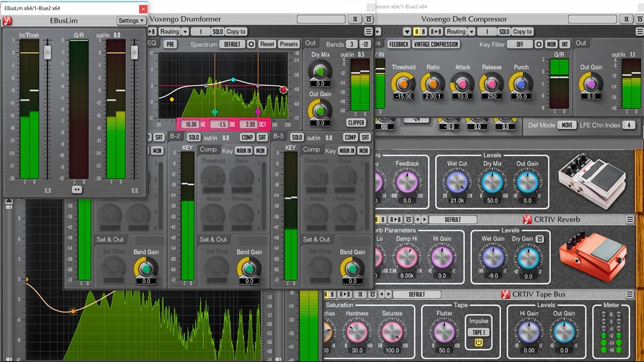This screenshot has width=644, height=362.
Task: Open Routing menu in Deft Compressor
Action: 456,32
